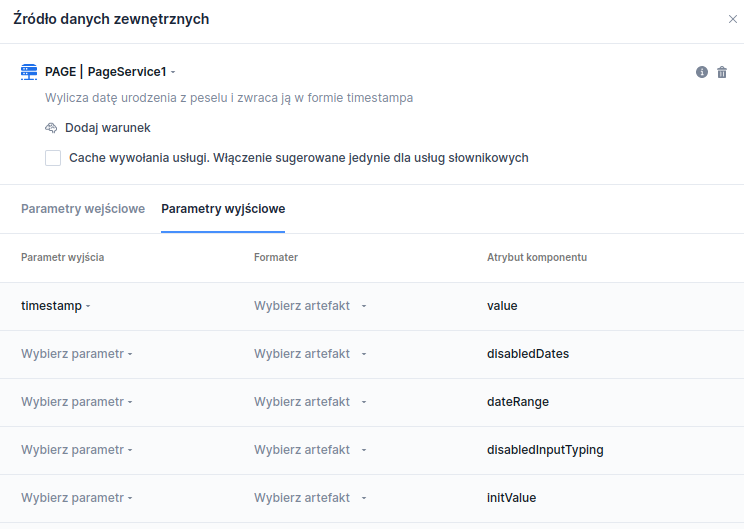744x529 pixels.
Task: Select formatter artifact for disabledInputTyping row
Action: click(x=309, y=450)
